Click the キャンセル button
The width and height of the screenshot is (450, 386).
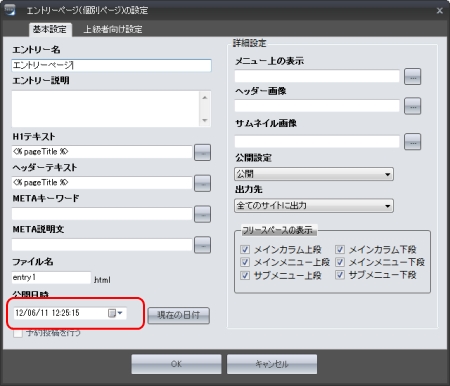coord(272,364)
